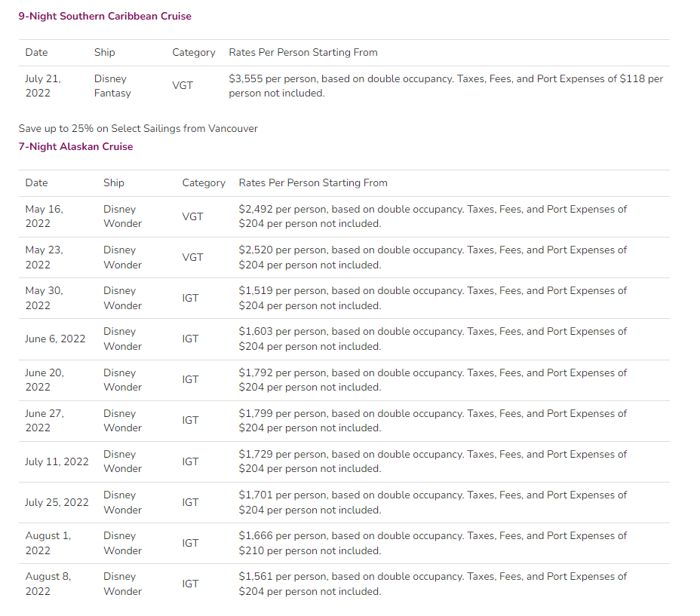Click the $1,561 per person rate text
This screenshot has width=700, height=616.
(x=432, y=584)
